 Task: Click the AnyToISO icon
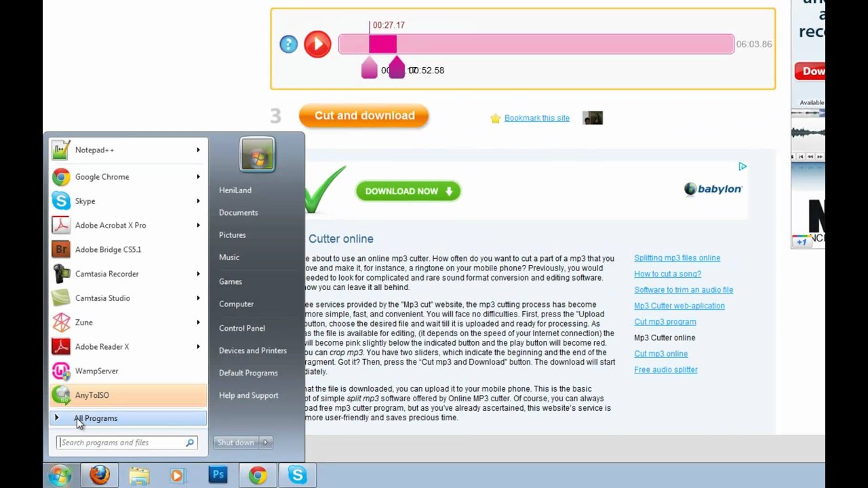61,395
